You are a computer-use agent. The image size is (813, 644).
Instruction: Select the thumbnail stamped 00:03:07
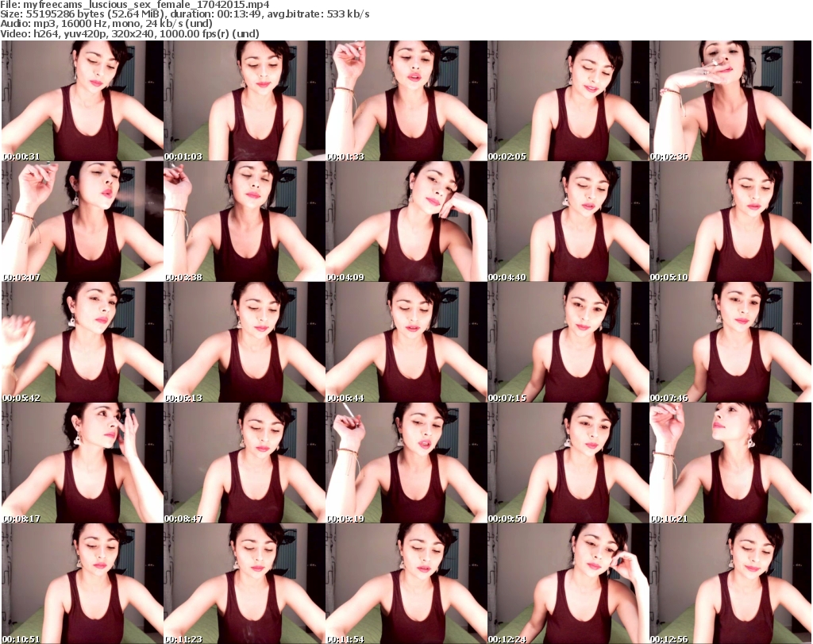point(83,222)
